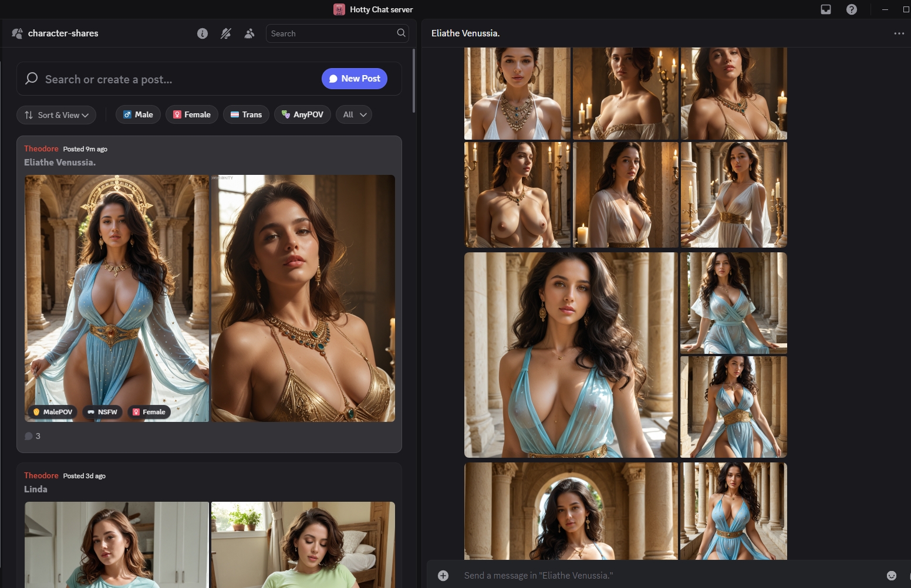Click the thread header title Eliathe Venussia.

pyautogui.click(x=465, y=33)
